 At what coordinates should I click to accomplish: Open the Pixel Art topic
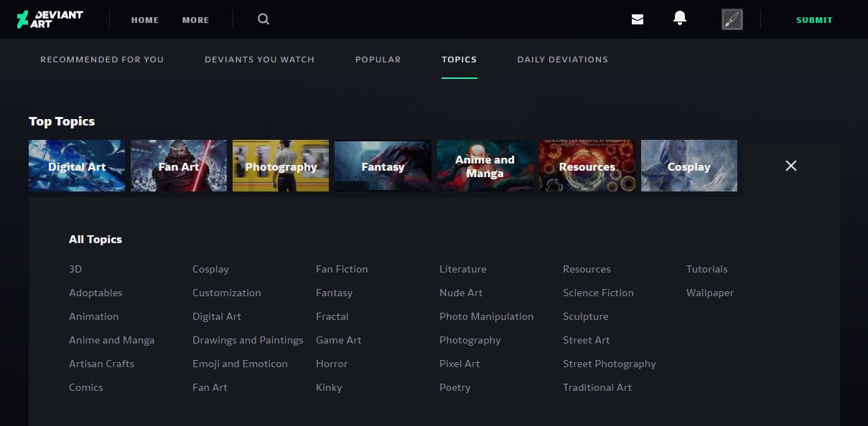pos(459,364)
